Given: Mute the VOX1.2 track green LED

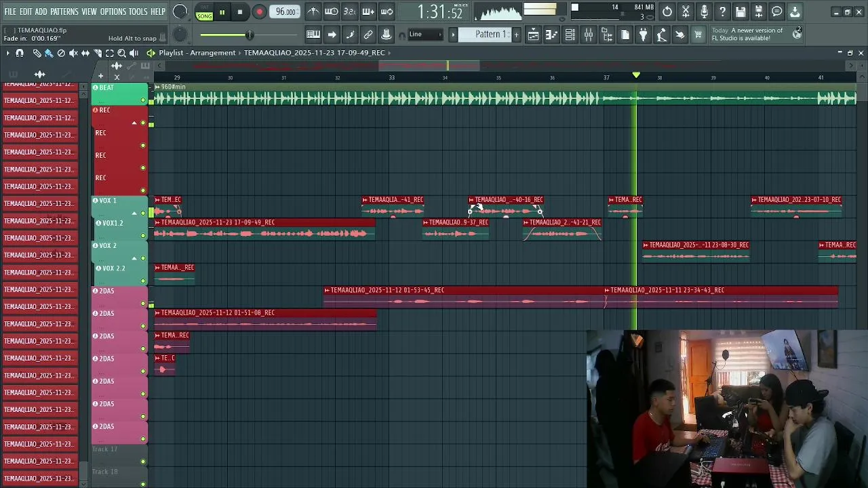Looking at the screenshot, I should pos(143,236).
